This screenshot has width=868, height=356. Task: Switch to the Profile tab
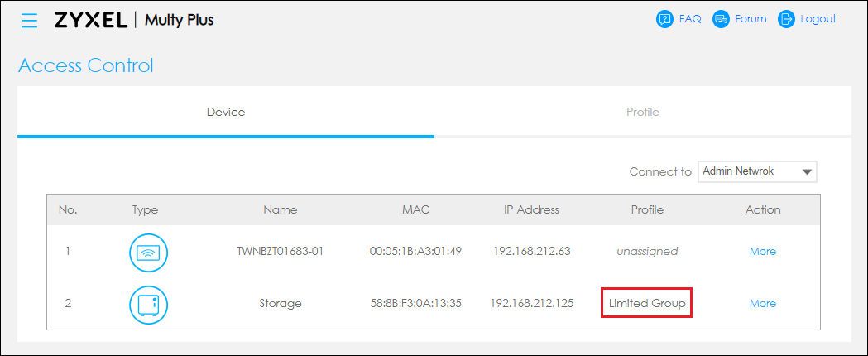[x=643, y=113]
